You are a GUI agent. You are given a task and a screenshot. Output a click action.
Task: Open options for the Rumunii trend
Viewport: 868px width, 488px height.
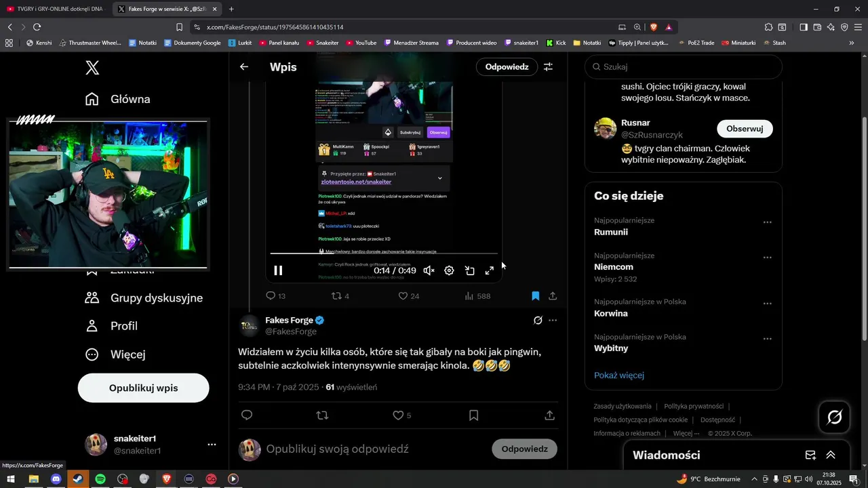(768, 222)
